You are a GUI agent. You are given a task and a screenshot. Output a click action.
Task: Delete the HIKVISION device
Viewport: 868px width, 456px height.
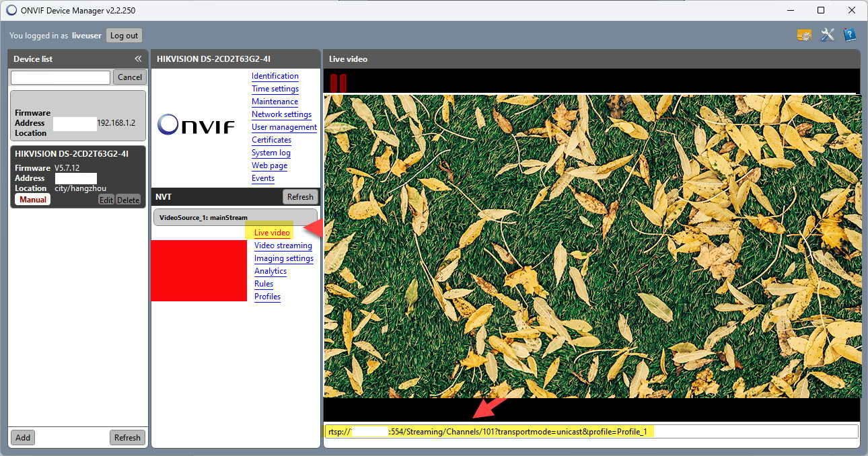pos(128,200)
